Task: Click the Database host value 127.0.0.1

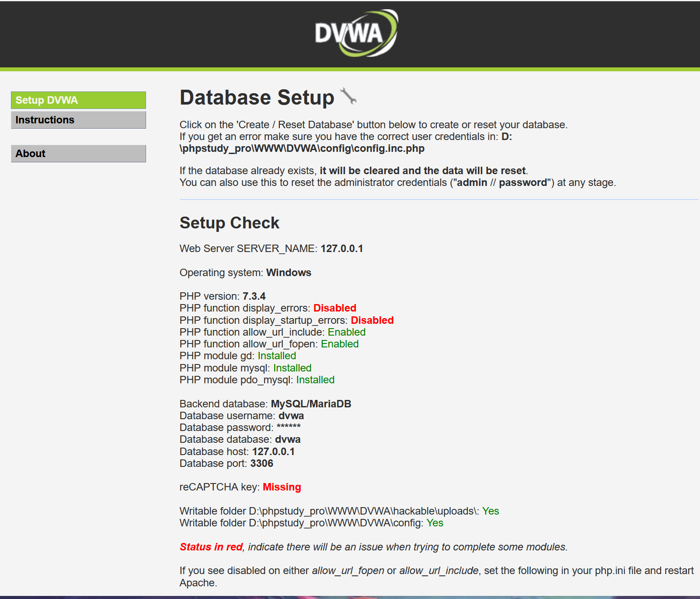Action: point(273,452)
